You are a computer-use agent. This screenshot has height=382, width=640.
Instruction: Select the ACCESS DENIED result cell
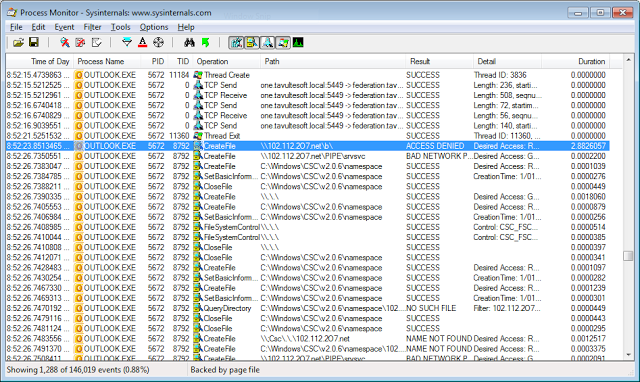click(435, 146)
